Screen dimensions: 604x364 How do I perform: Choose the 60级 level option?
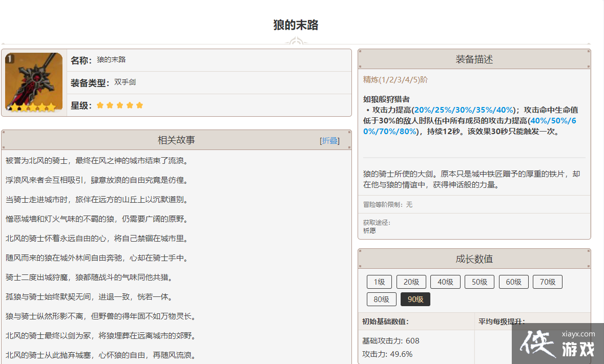coord(513,282)
